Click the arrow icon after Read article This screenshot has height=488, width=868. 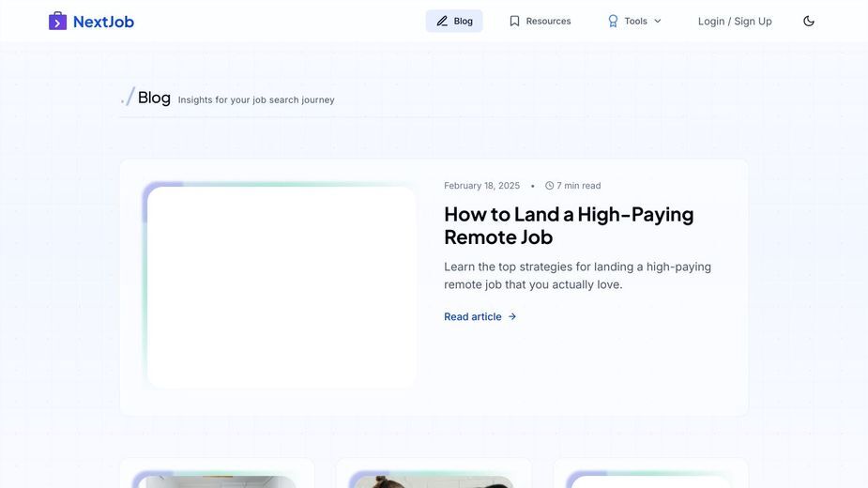click(x=512, y=316)
